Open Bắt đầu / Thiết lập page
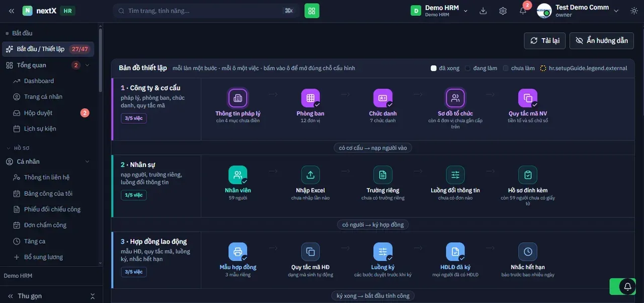This screenshot has height=303, width=644. click(x=48, y=49)
